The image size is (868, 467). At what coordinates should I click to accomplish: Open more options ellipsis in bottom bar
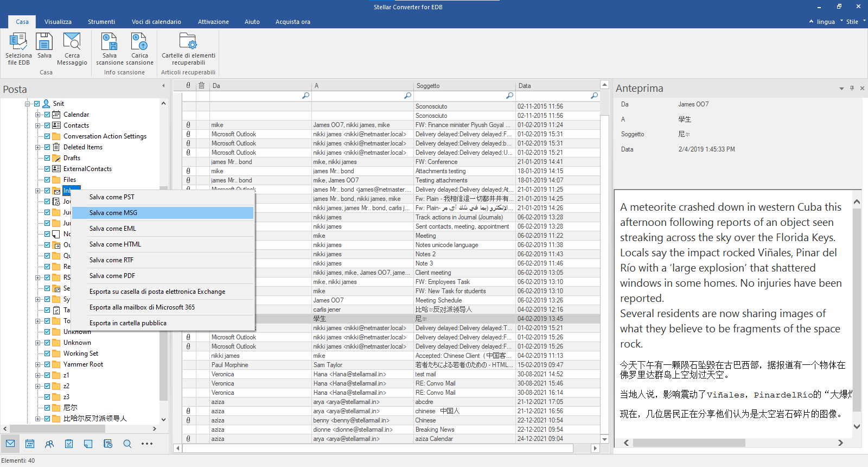tap(147, 444)
